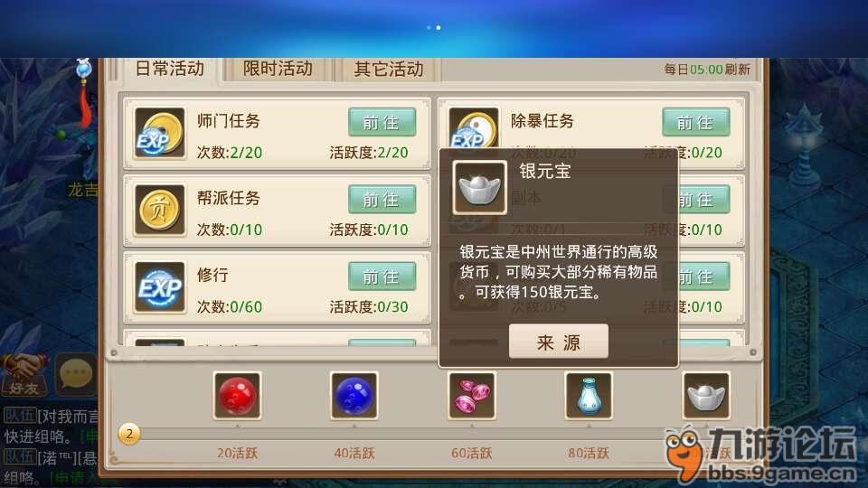Click 来源 button in 银元宝 popup
This screenshot has width=868, height=488.
tap(559, 342)
